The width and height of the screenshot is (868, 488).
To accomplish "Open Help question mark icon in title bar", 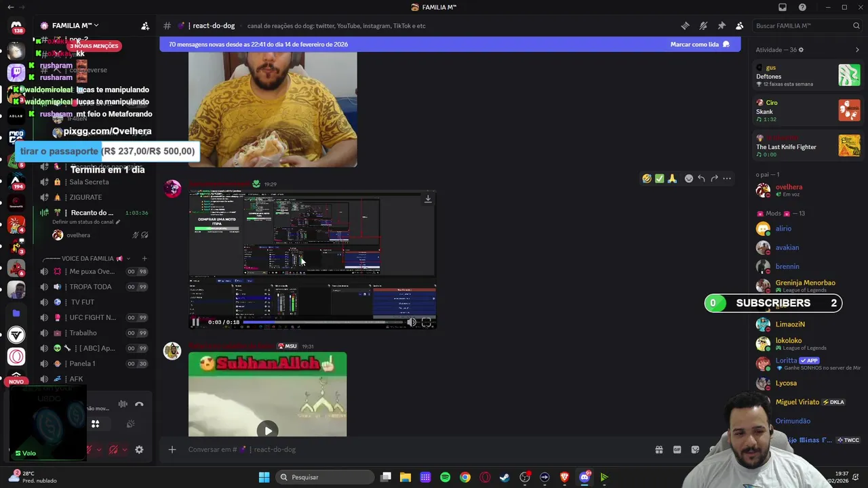I will click(802, 7).
